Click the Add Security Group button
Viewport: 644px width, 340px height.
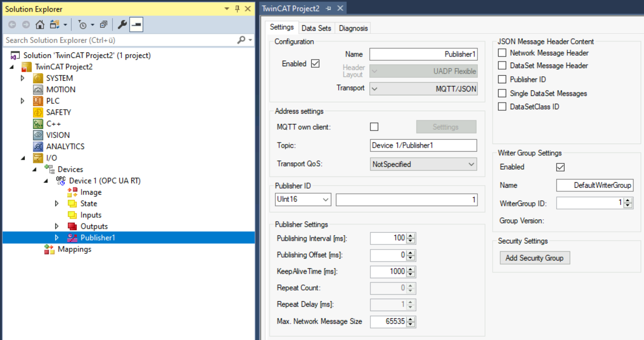[x=535, y=258]
